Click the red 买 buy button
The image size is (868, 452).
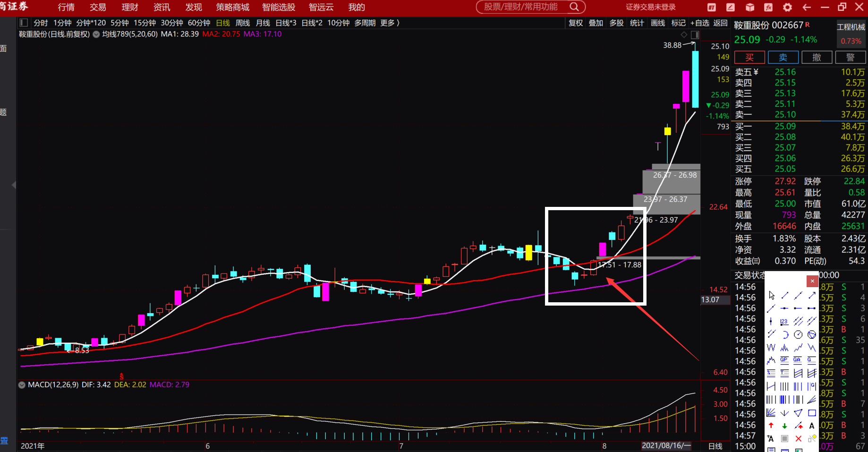tap(749, 57)
